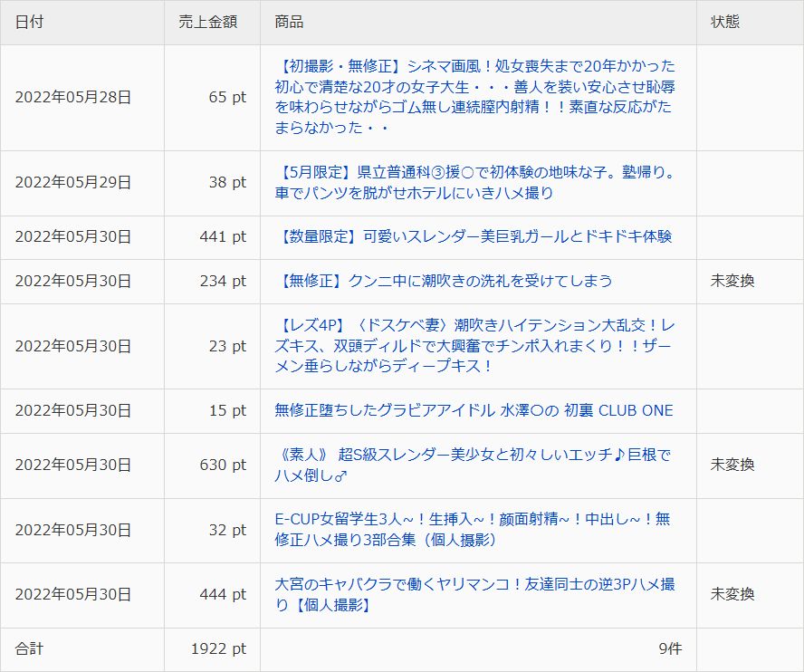Click 未変換 status in the 444 pt row
Image resolution: width=804 pixels, height=672 pixels.
pos(732,595)
